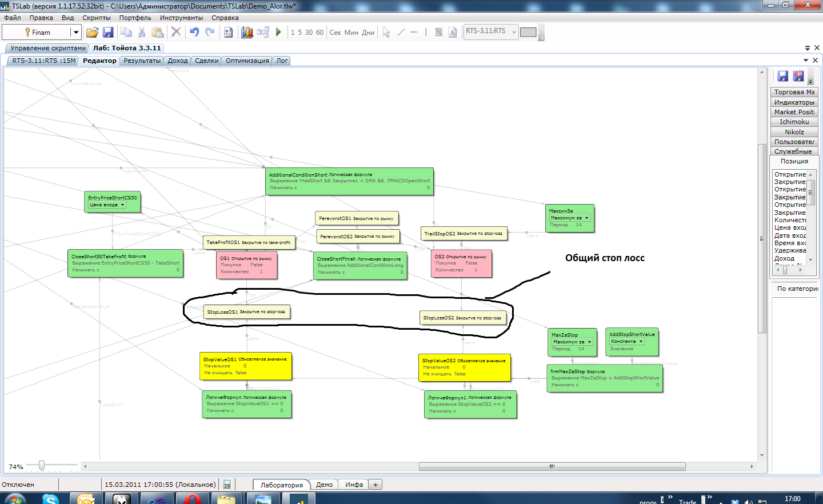Undo the last action
This screenshot has height=504, width=823.
[194, 32]
